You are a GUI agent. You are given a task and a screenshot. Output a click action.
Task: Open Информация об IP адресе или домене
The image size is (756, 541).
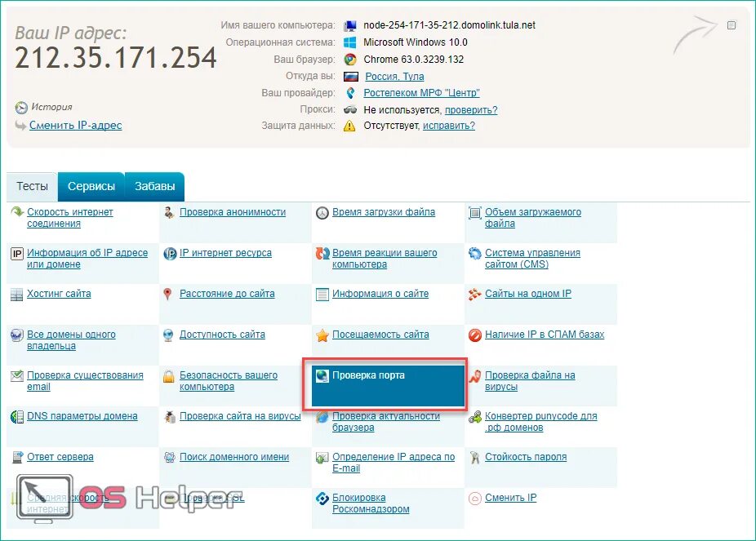tap(87, 259)
